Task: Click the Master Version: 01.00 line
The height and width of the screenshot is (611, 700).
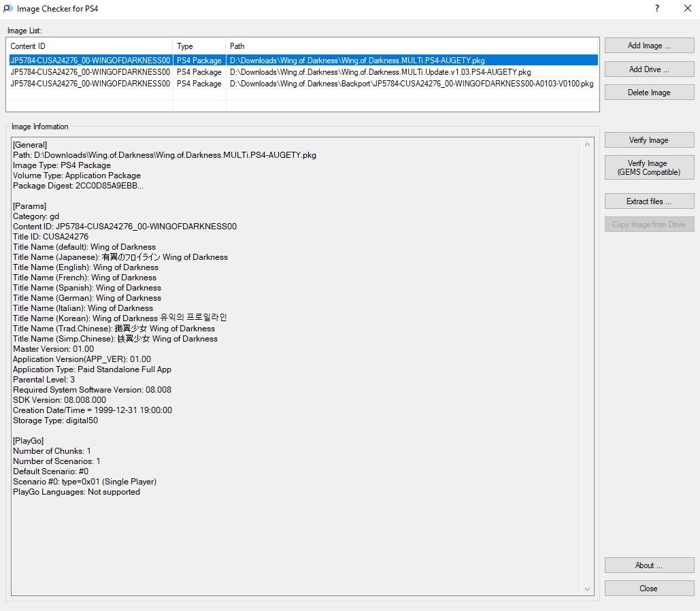Action: pos(53,349)
